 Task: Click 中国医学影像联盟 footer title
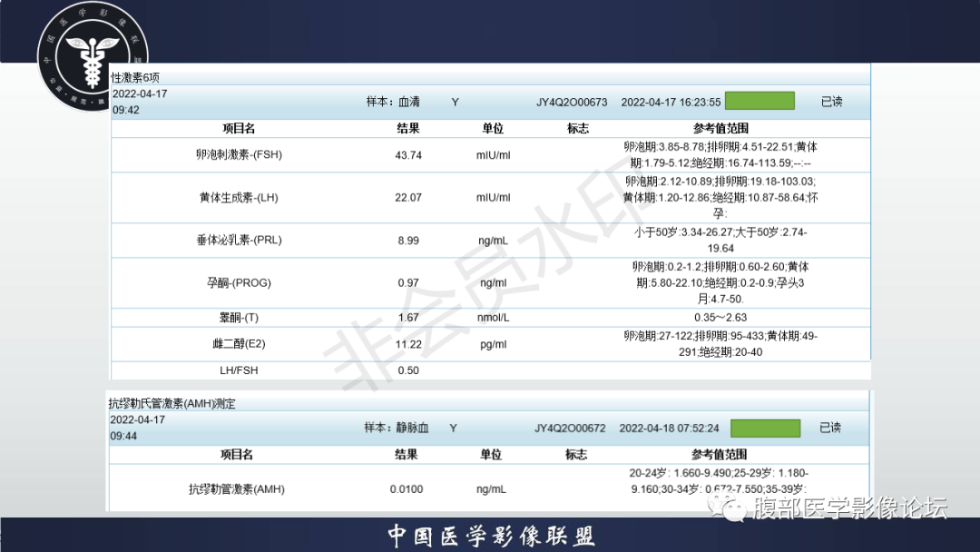[490, 537]
